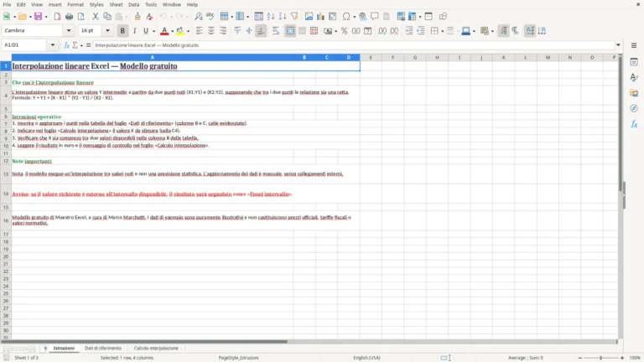Open font color dropdown arrow
This screenshot has height=362, width=644.
pyautogui.click(x=172, y=31)
